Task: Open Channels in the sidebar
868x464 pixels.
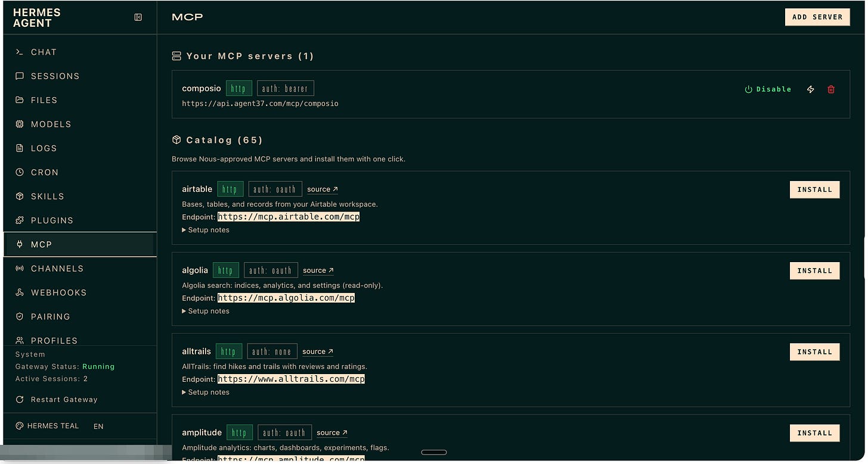Action: coord(80,269)
